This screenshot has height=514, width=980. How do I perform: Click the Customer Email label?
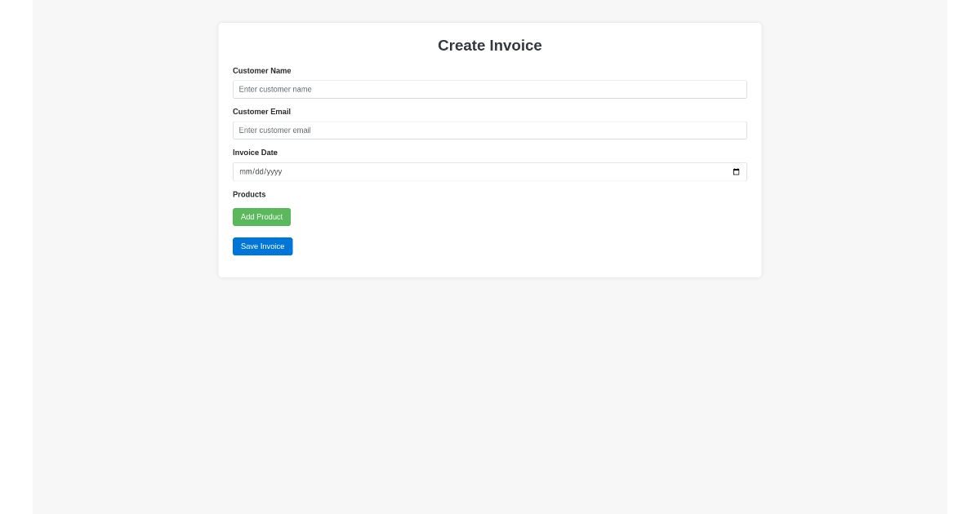click(261, 112)
